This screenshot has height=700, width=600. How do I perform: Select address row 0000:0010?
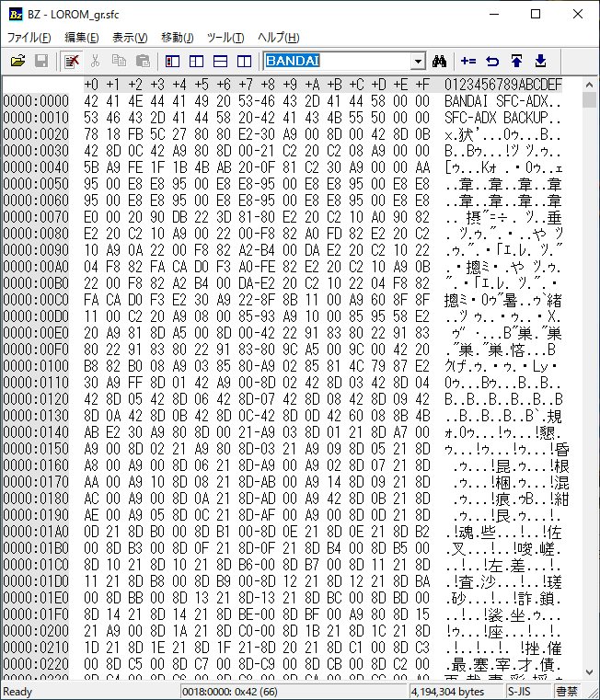point(36,118)
